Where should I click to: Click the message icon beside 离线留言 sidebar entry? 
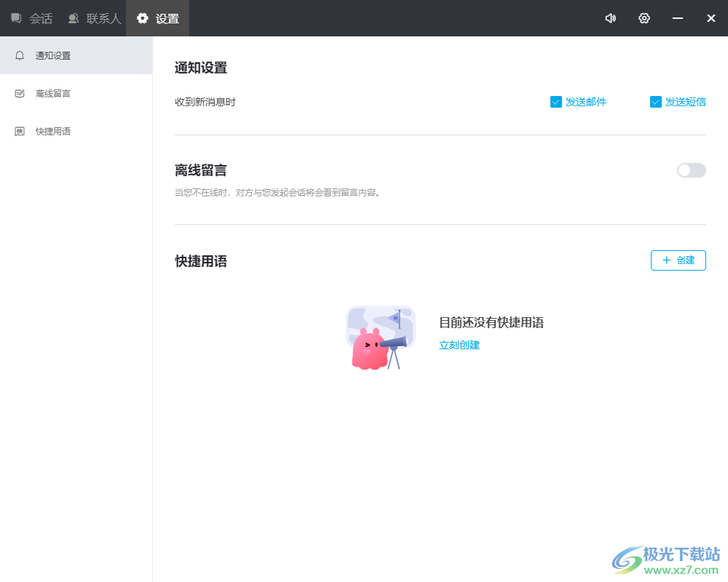tap(19, 93)
